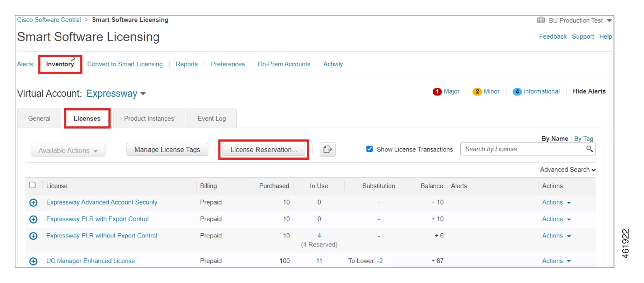Click Hide Alerts

[x=589, y=91]
